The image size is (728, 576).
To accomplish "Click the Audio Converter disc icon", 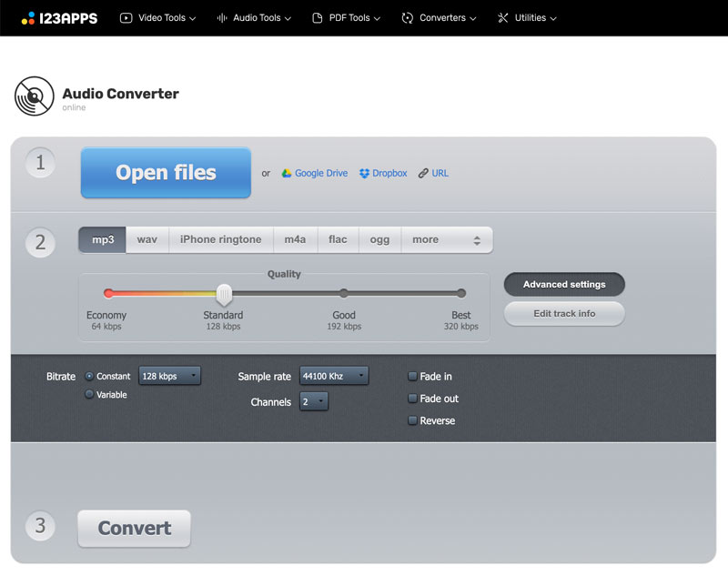I will [x=35, y=96].
